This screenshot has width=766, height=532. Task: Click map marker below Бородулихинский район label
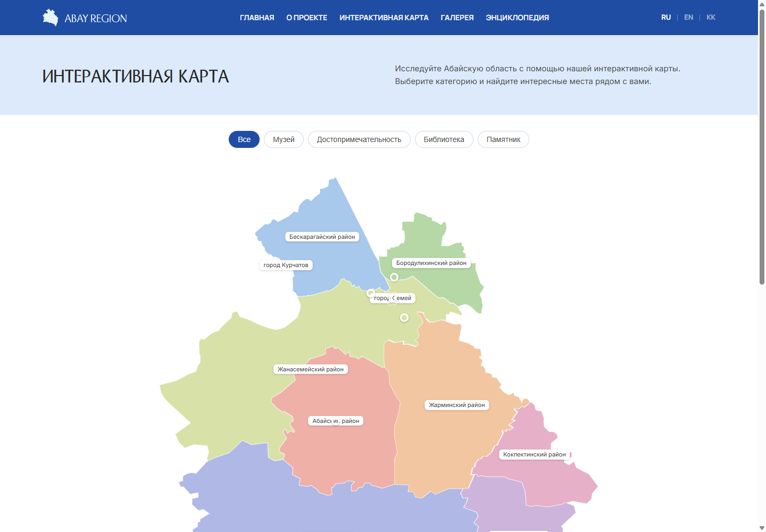394,277
